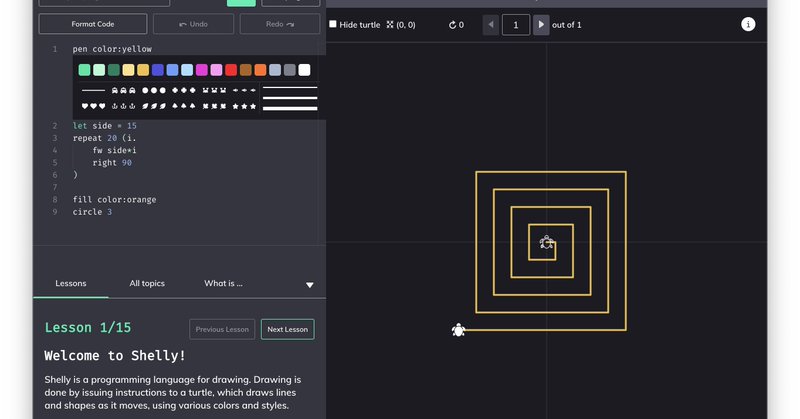
Task: Select the solid line pen style
Action: tap(93, 90)
